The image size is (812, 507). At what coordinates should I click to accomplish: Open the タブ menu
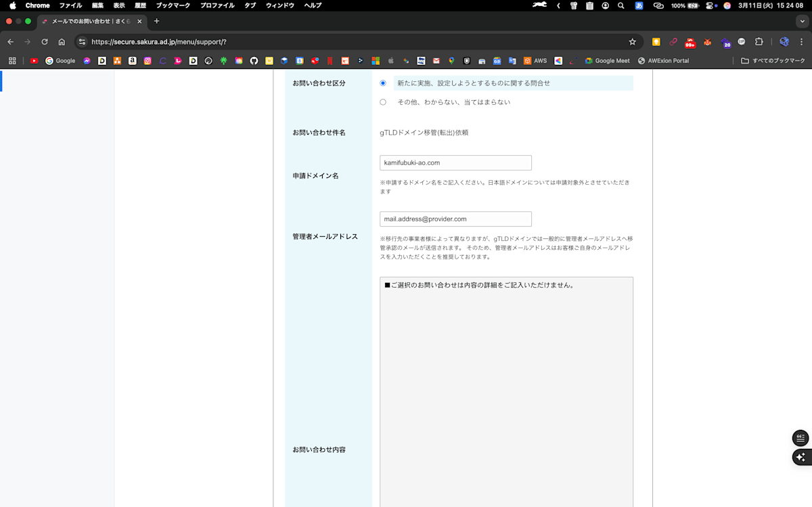250,5
